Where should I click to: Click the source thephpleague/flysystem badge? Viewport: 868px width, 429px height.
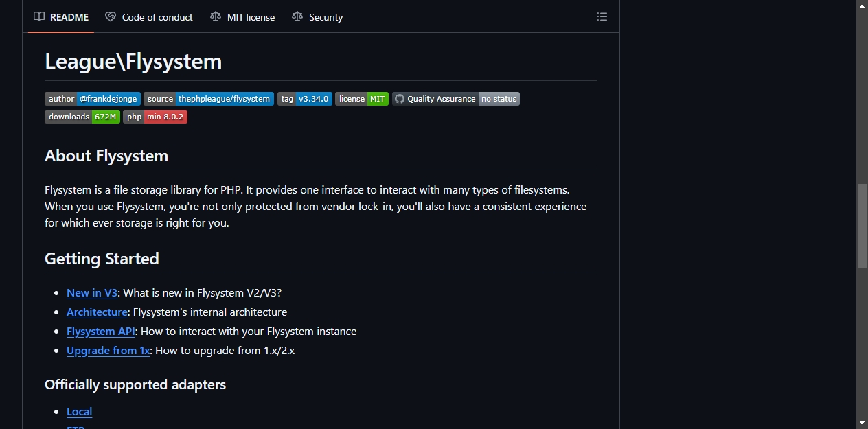tap(209, 99)
